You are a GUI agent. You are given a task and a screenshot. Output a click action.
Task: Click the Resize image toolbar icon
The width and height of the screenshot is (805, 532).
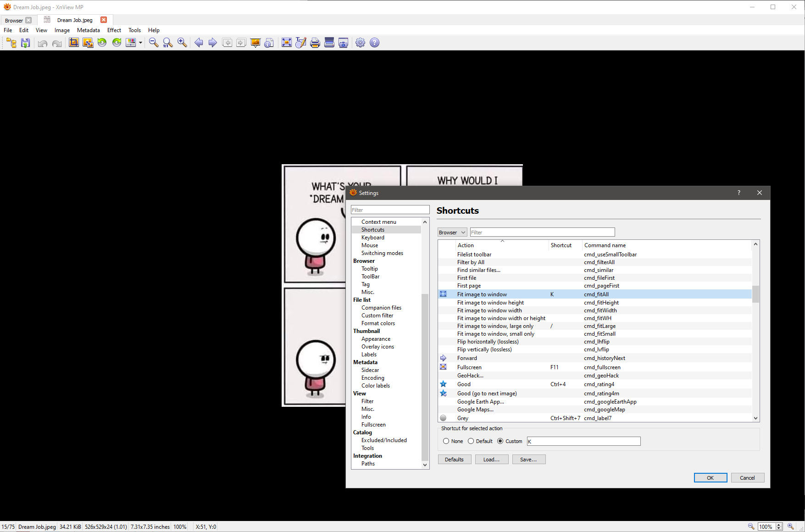[88, 43]
